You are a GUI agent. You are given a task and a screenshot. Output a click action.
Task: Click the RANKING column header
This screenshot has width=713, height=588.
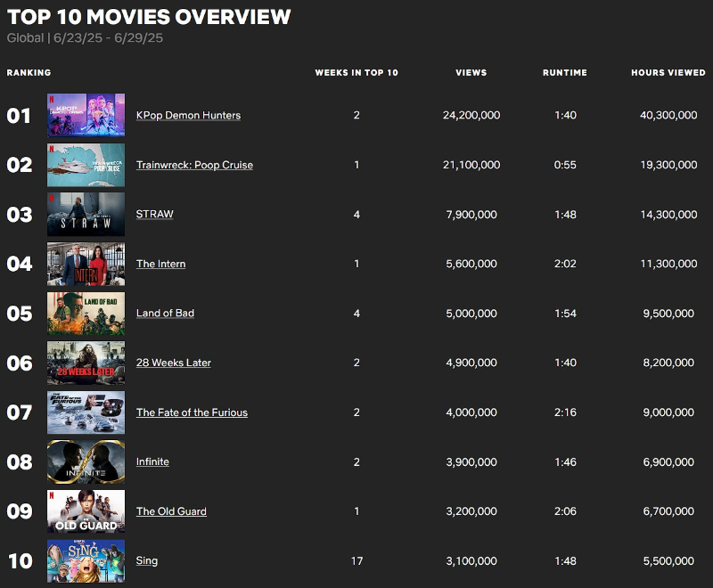point(29,73)
